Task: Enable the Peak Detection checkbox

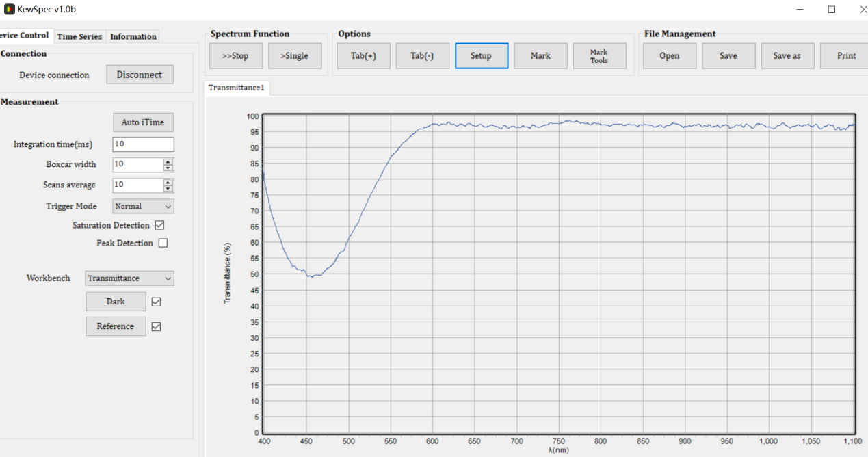Action: 163,243
